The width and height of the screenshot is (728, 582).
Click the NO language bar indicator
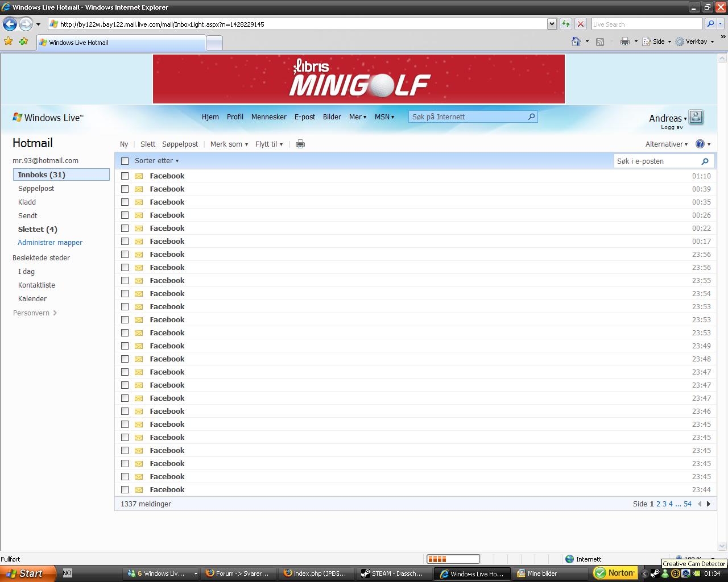[67, 573]
